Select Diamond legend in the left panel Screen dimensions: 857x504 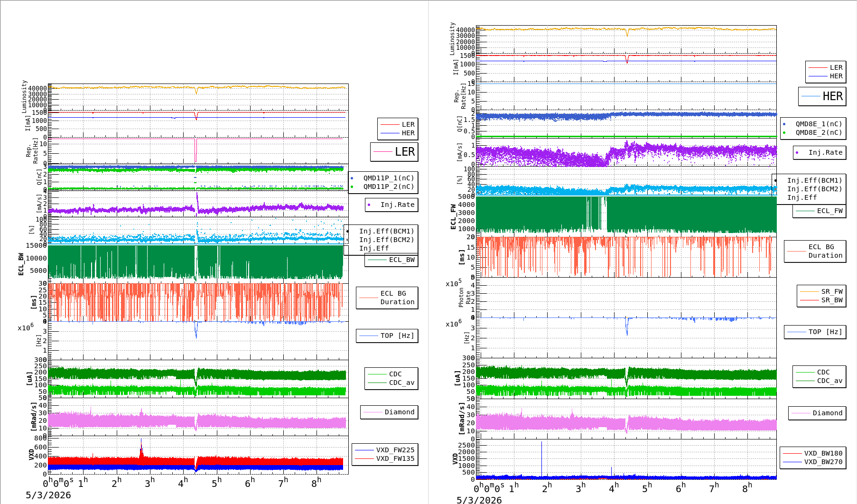click(x=389, y=412)
